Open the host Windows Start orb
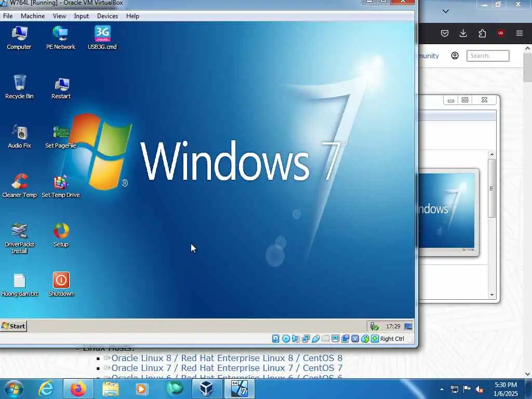532x399 pixels. click(x=14, y=389)
